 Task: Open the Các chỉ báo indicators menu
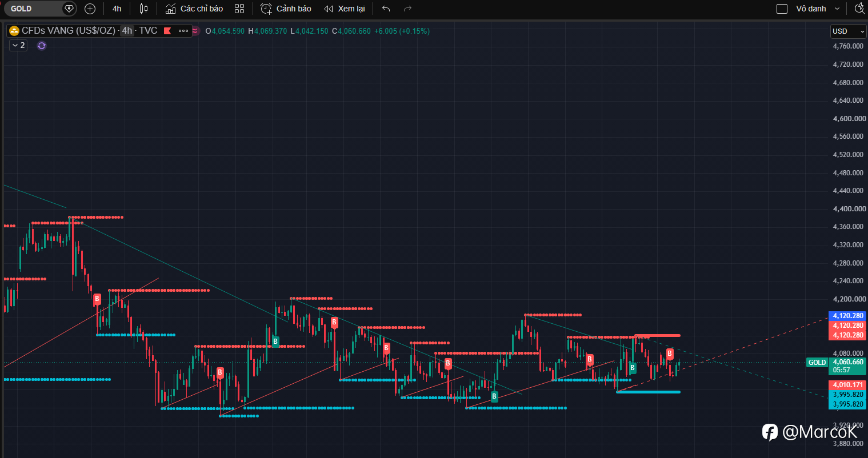point(202,9)
